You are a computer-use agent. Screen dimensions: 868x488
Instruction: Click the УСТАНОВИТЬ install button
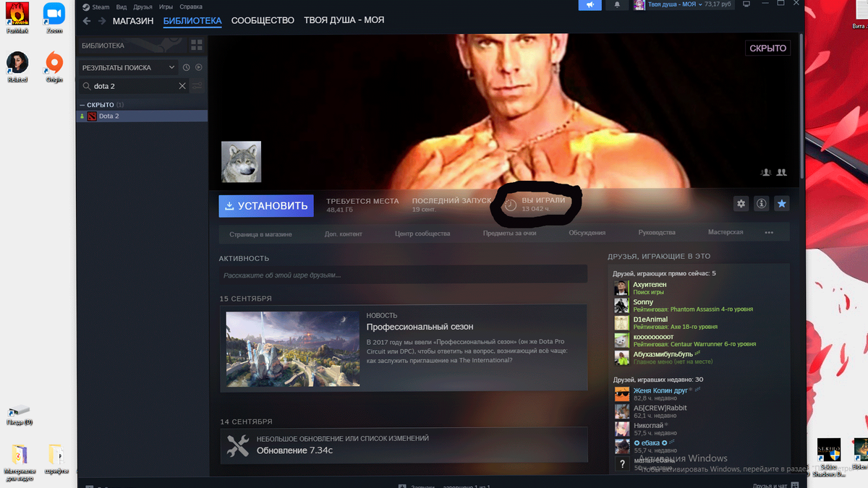(266, 205)
